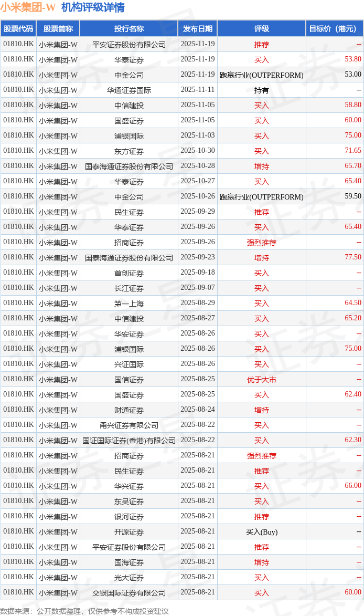Image resolution: width=364 pixels, height=616 pixels.
Task: Click date 2025-10-28
Action: [x=198, y=166]
